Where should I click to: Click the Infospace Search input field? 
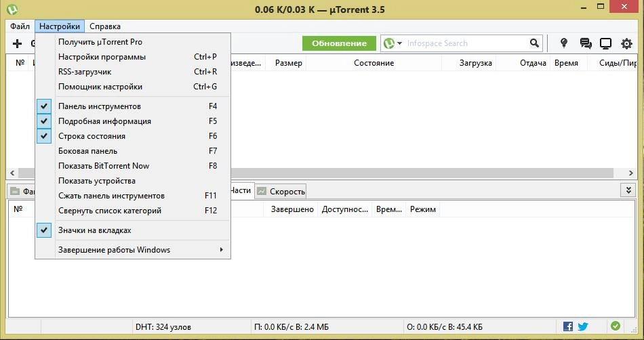click(466, 43)
